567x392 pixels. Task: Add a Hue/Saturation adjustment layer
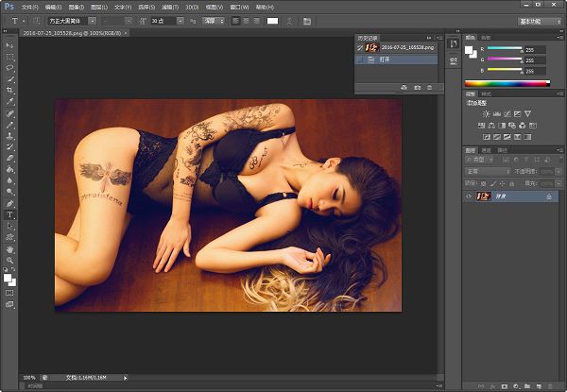click(x=481, y=126)
